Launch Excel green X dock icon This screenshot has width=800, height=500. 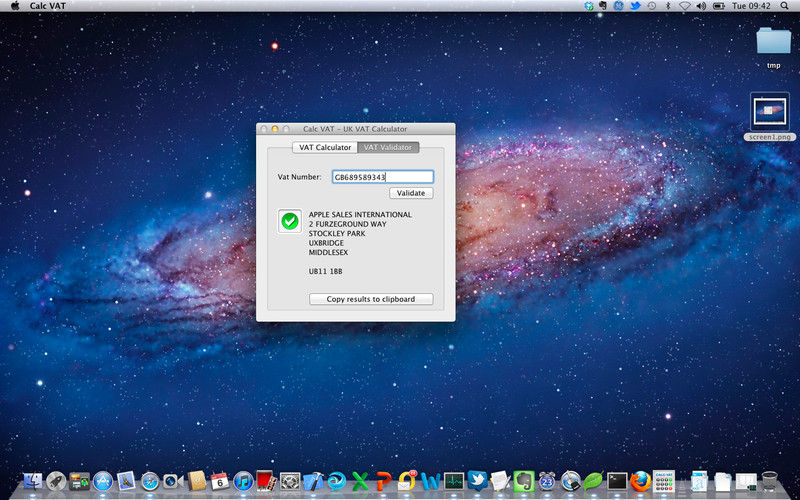(360, 481)
